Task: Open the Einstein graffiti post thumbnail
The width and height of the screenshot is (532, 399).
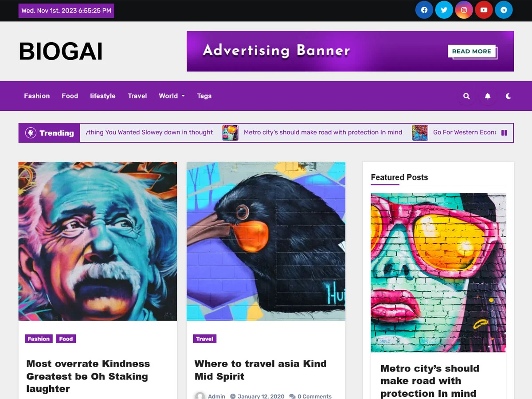Action: (x=98, y=241)
